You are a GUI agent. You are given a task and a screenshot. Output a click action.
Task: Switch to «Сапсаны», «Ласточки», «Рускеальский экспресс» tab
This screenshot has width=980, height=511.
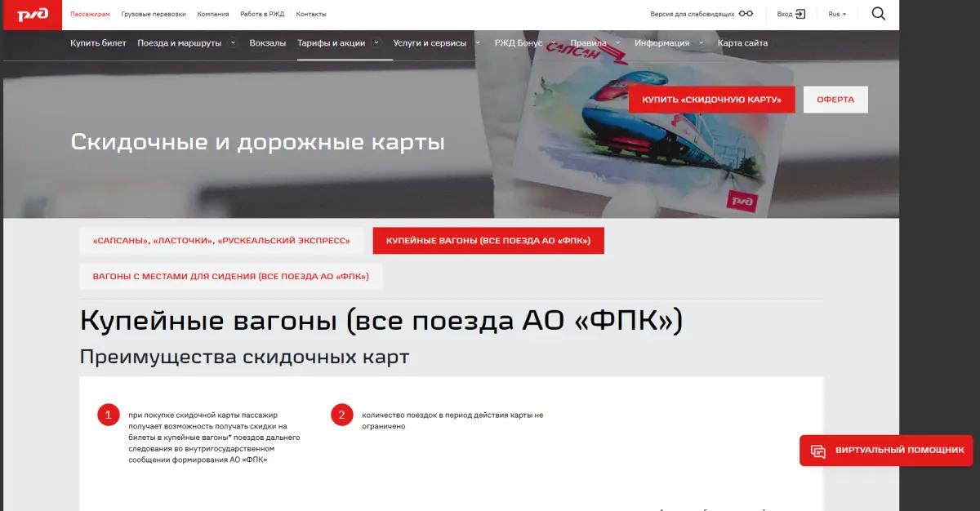pyautogui.click(x=221, y=241)
